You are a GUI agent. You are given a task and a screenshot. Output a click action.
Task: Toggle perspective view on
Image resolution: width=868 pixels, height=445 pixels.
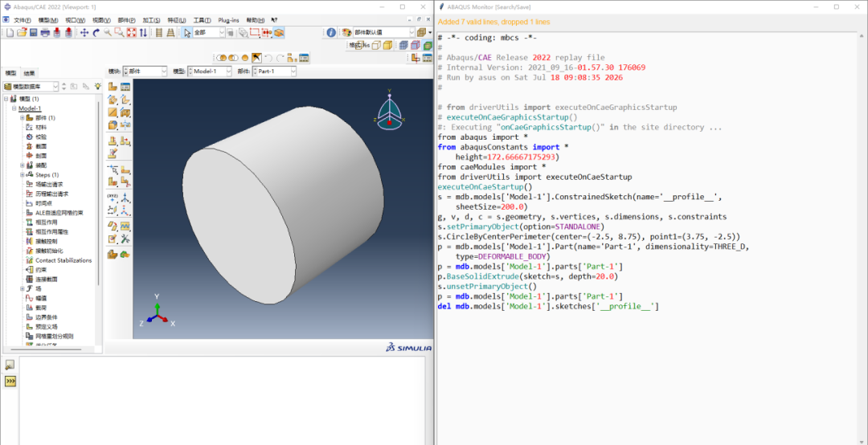[171, 33]
